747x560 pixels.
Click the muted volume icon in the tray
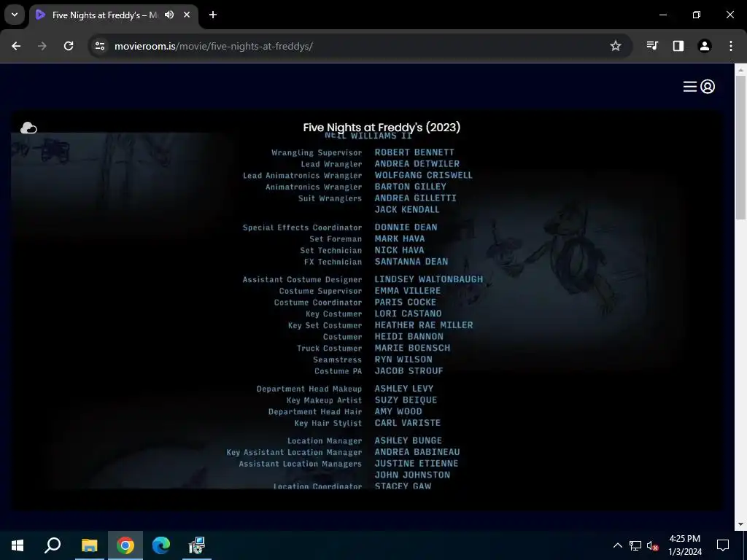tap(653, 545)
